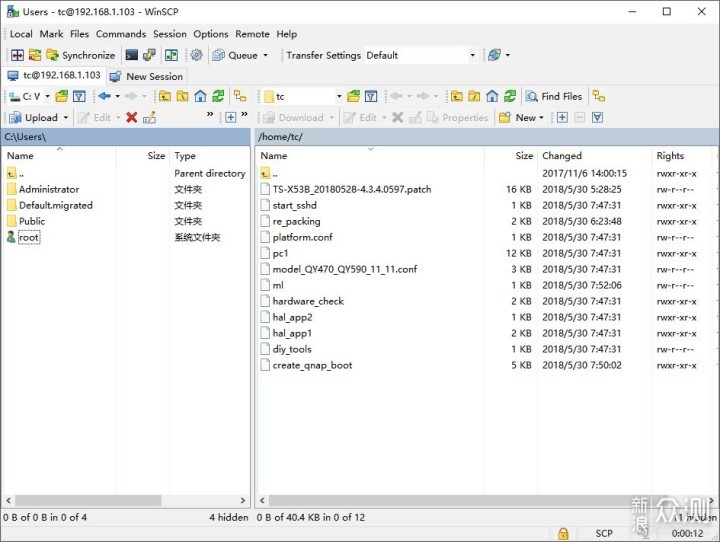Click the Find Files button

pyautogui.click(x=554, y=96)
